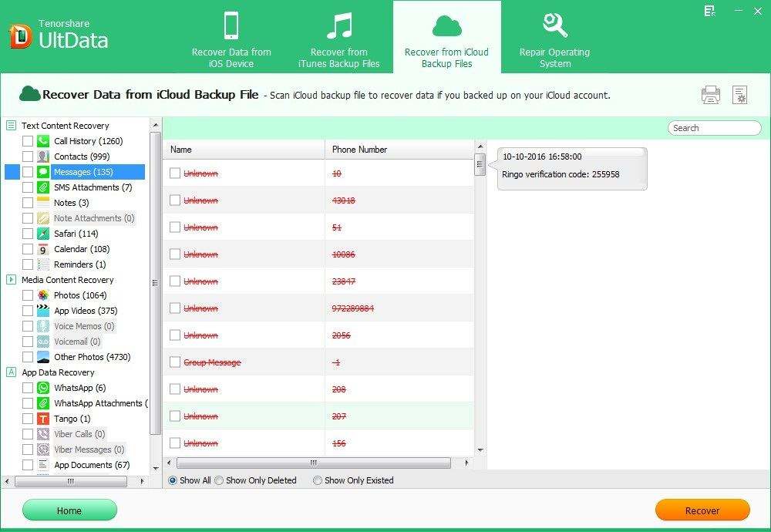Click the message list horizontal scrollbar thumb
The height and width of the screenshot is (532, 771).
[x=313, y=463]
